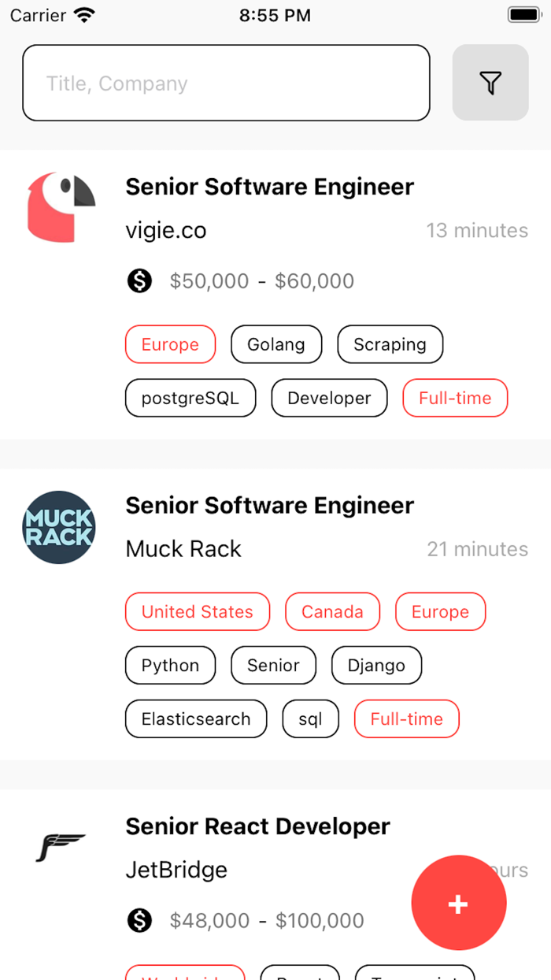Select the United States tag
The height and width of the screenshot is (980, 551).
[x=197, y=611]
